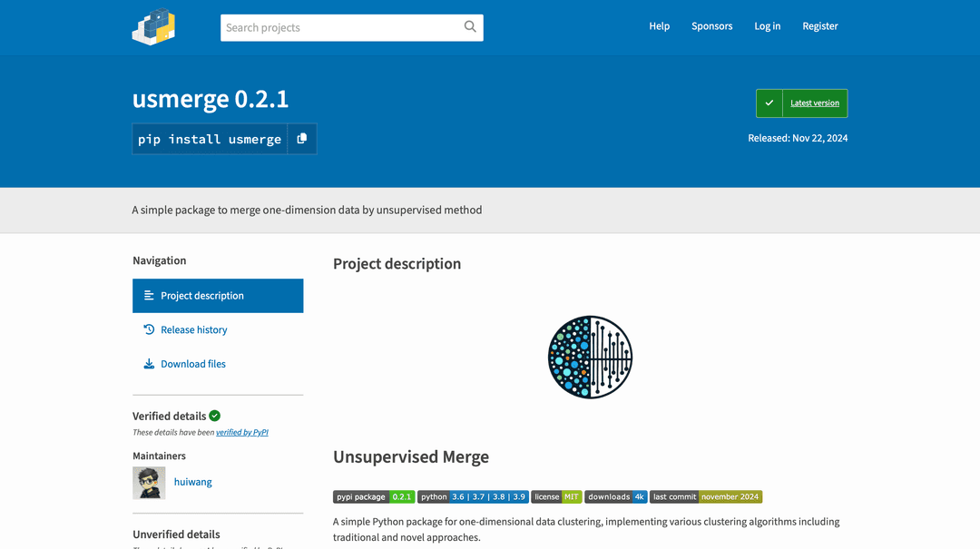
Task: Click the 'Released: Nov 22, 2024' text
Action: [798, 138]
